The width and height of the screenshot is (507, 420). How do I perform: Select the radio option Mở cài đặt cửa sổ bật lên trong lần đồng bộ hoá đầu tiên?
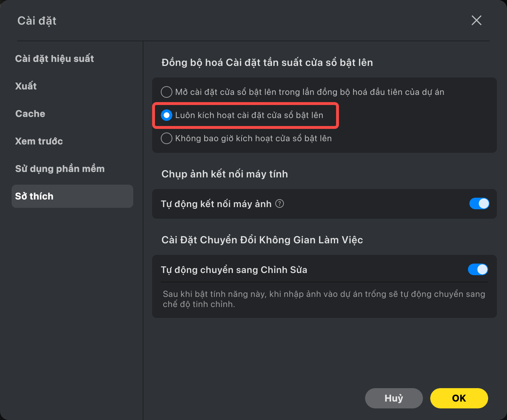[166, 92]
